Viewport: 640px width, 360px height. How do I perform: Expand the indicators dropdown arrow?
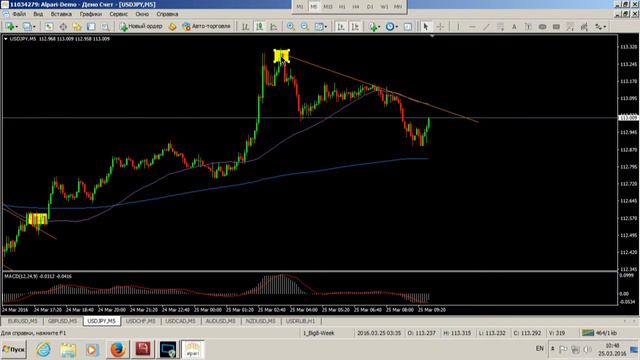click(x=379, y=27)
